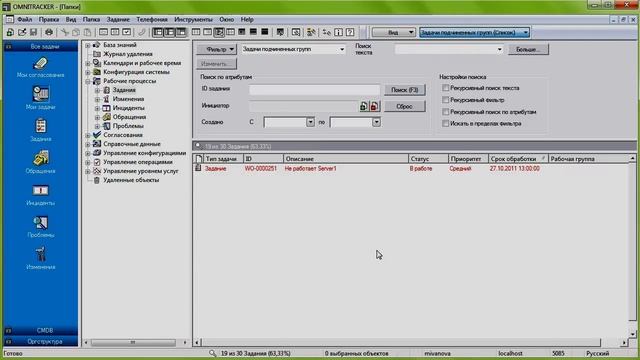Click the green select-initiator icon
This screenshot has height=360, width=640.
(x=364, y=106)
